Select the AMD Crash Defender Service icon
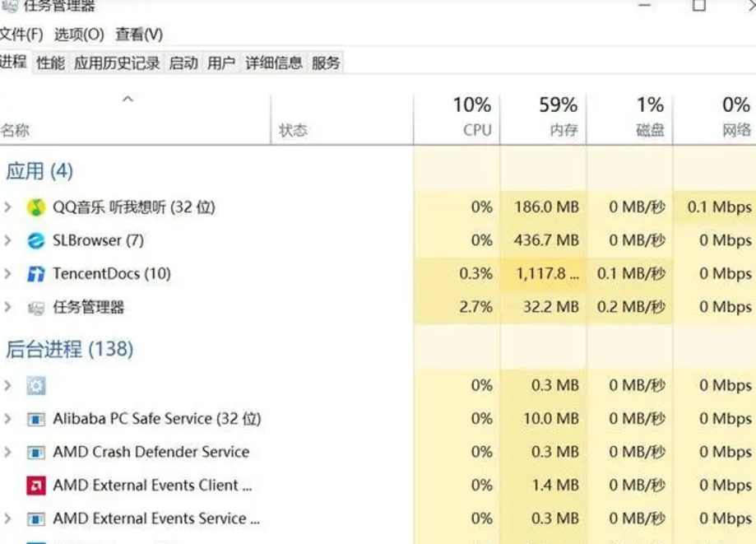This screenshot has height=544, width=756. (x=35, y=453)
